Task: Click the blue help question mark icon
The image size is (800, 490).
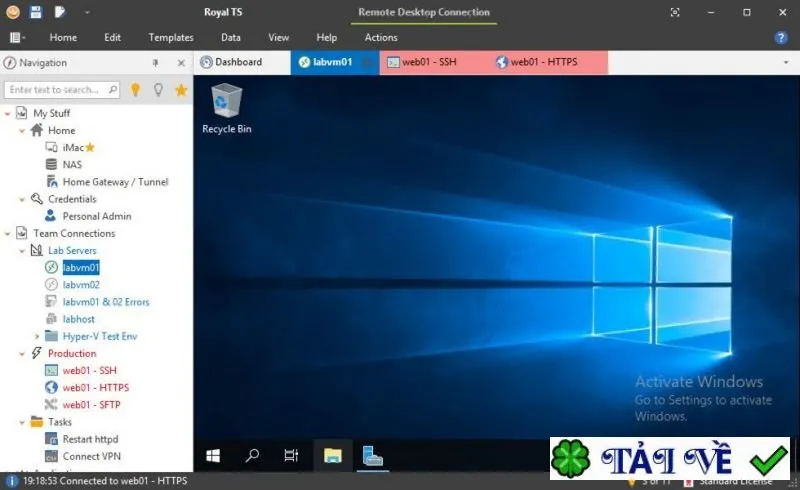Action: 781,37
